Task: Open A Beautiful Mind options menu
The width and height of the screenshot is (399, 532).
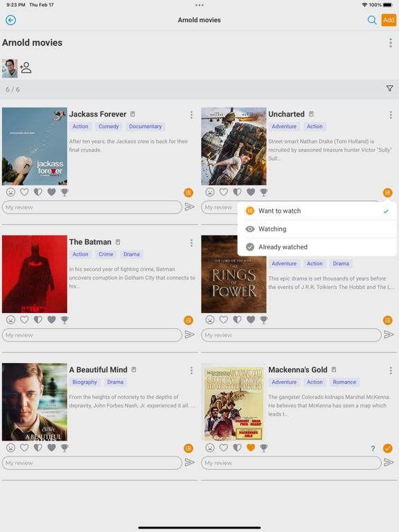Action: (191, 371)
